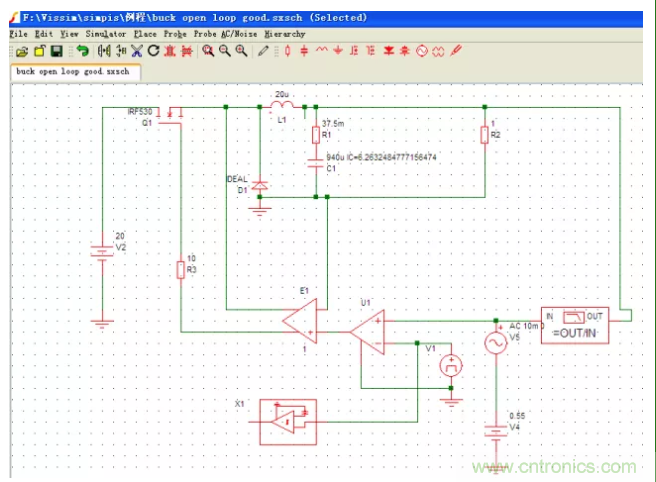Open the Hierarchy menu
Image resolution: width=656 pixels, height=482 pixels.
point(285,33)
